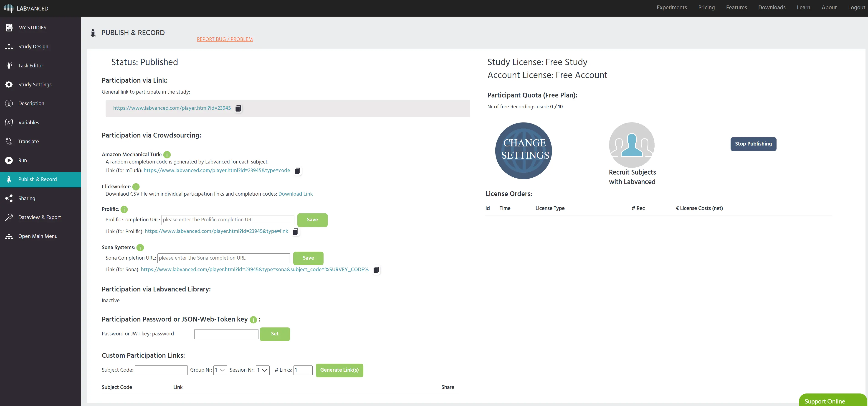Click the 'License Type' column header
The image size is (868, 406).
tap(550, 208)
